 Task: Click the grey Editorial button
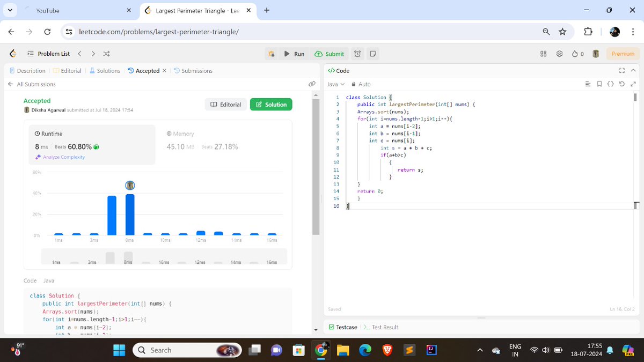(x=225, y=105)
